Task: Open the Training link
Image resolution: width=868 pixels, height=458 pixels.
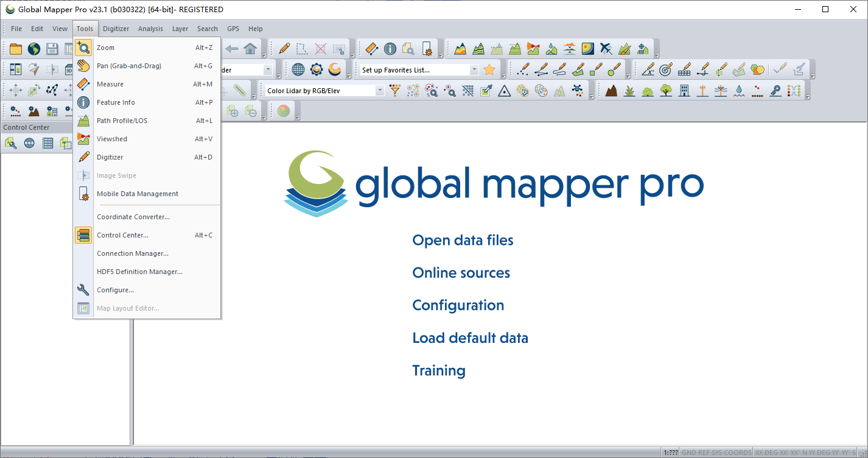Action: coord(438,370)
